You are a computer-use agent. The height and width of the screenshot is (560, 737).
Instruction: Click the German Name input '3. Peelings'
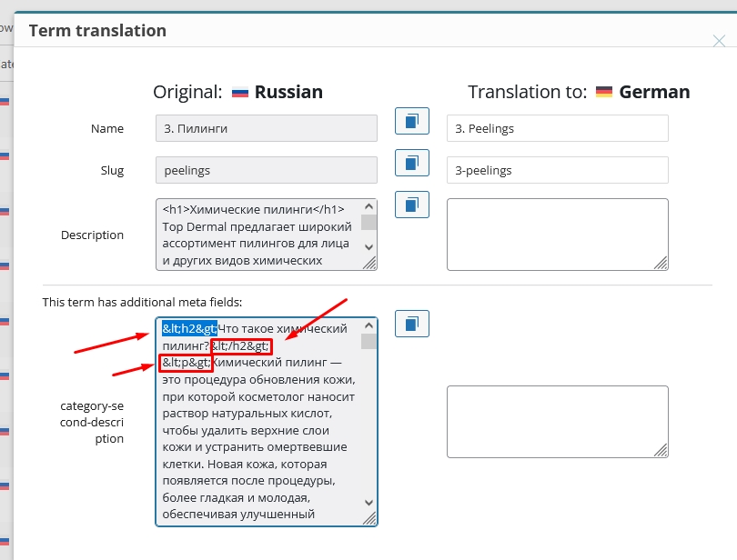click(558, 128)
